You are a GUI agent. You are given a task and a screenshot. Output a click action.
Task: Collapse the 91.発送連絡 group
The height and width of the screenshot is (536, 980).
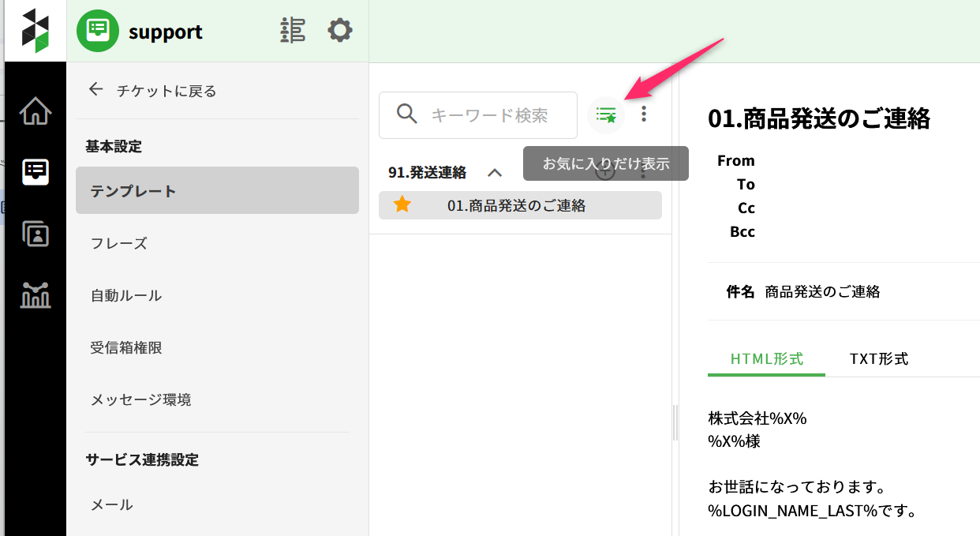(495, 172)
